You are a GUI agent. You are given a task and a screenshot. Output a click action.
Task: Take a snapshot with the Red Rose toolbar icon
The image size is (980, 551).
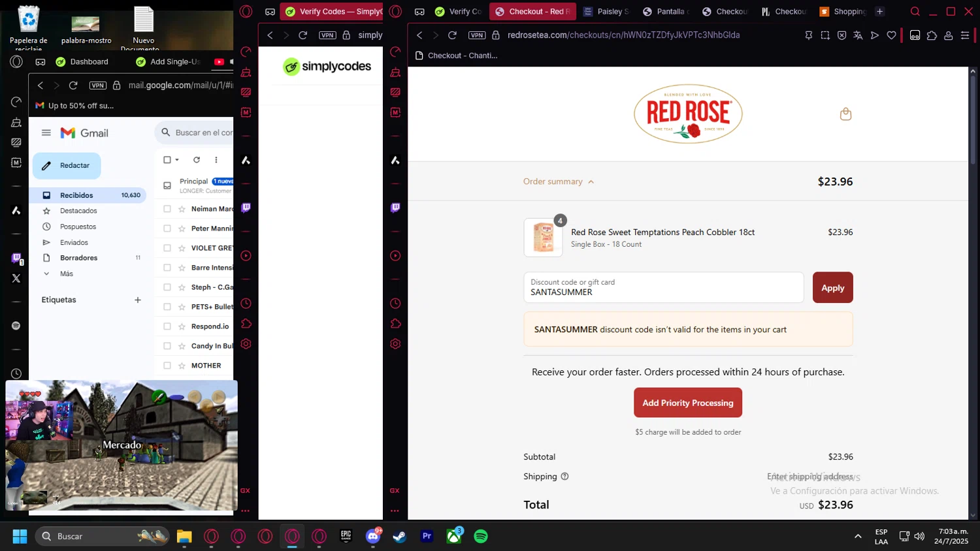coord(825,35)
